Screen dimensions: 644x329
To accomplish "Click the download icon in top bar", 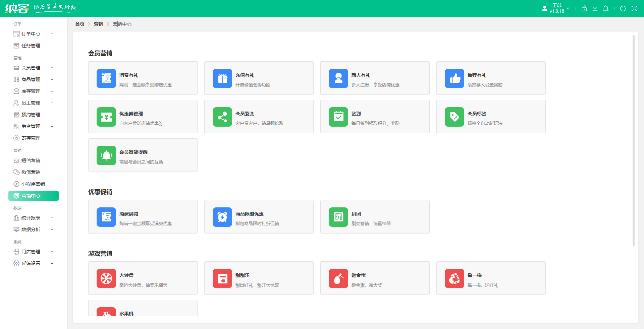I will pyautogui.click(x=595, y=8).
